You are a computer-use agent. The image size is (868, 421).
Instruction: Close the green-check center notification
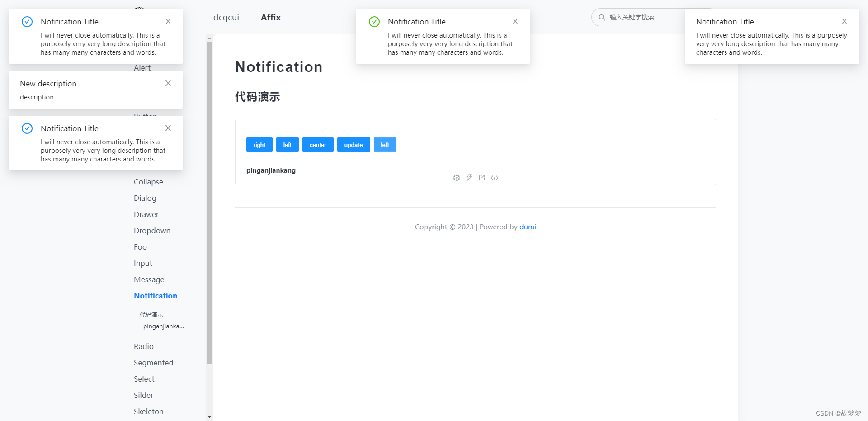point(515,21)
